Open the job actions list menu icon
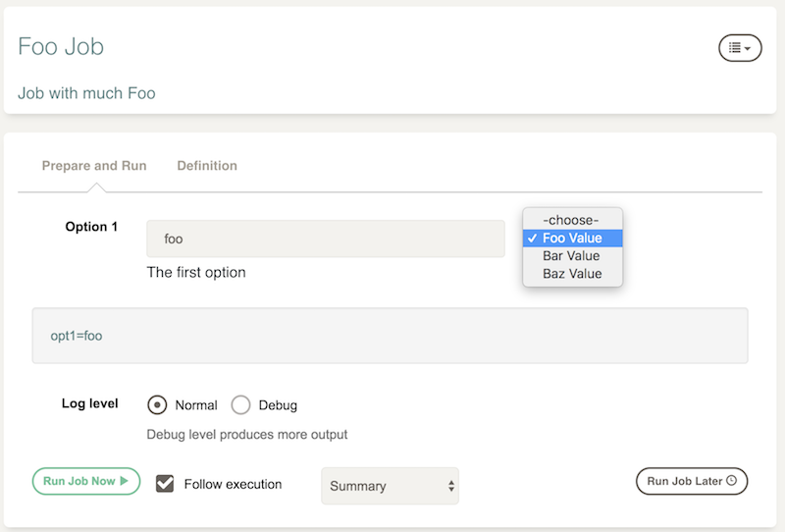This screenshot has height=532, width=785. click(x=740, y=48)
